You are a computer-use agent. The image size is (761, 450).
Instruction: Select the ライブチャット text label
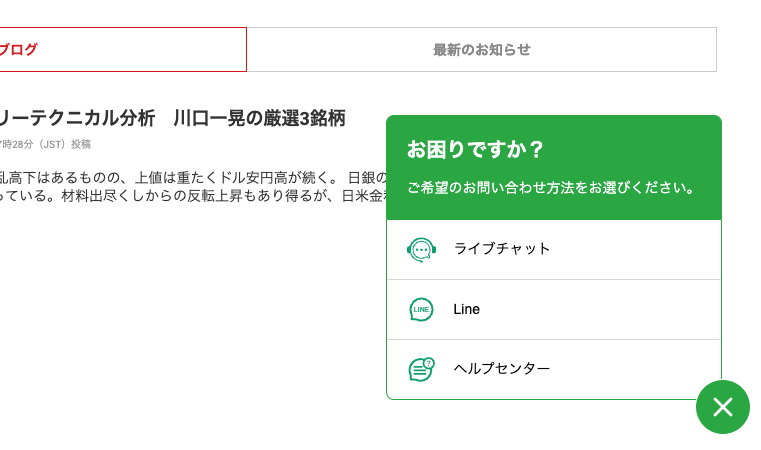tap(502, 249)
